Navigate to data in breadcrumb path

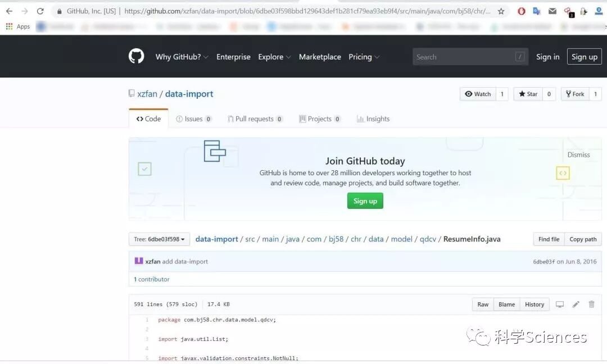coord(376,239)
